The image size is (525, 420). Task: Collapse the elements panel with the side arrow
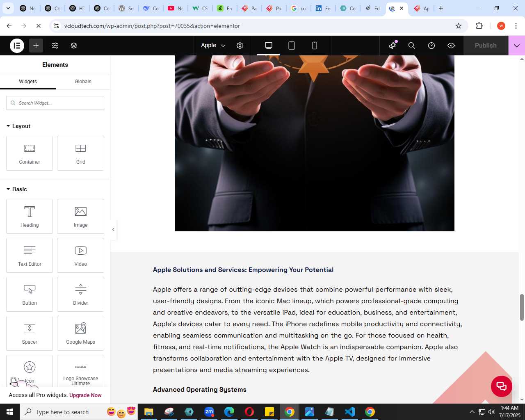114,230
